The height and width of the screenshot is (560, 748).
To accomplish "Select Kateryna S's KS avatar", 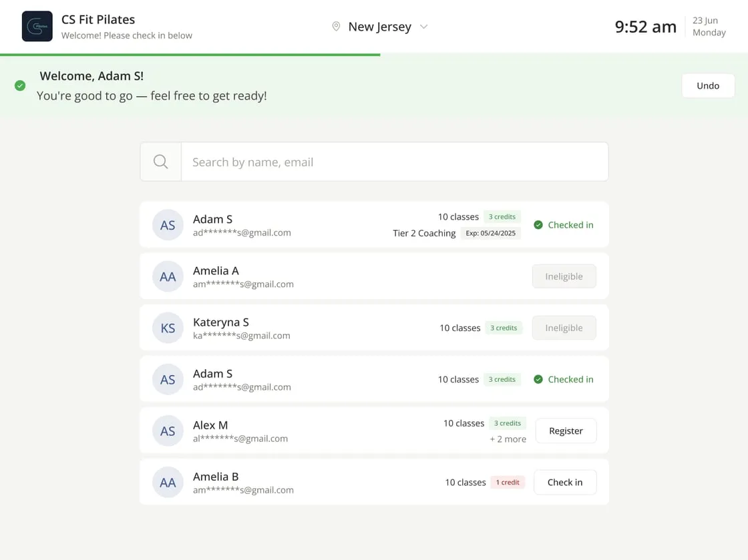I will (168, 328).
